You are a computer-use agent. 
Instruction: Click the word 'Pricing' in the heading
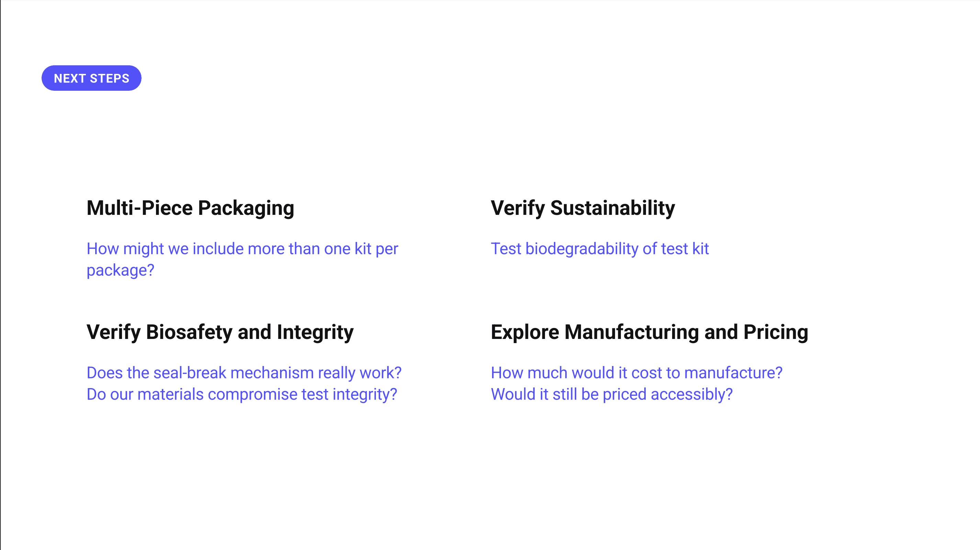(x=776, y=332)
